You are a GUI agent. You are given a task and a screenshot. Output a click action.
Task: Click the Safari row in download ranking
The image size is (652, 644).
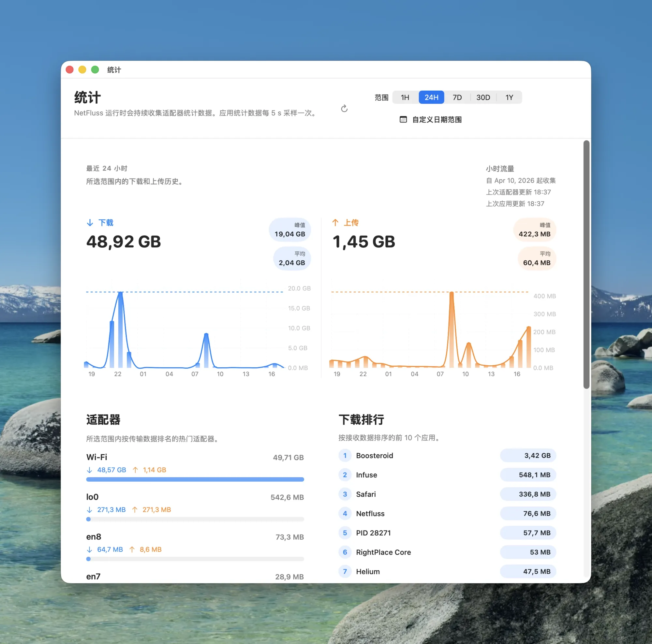point(366,494)
